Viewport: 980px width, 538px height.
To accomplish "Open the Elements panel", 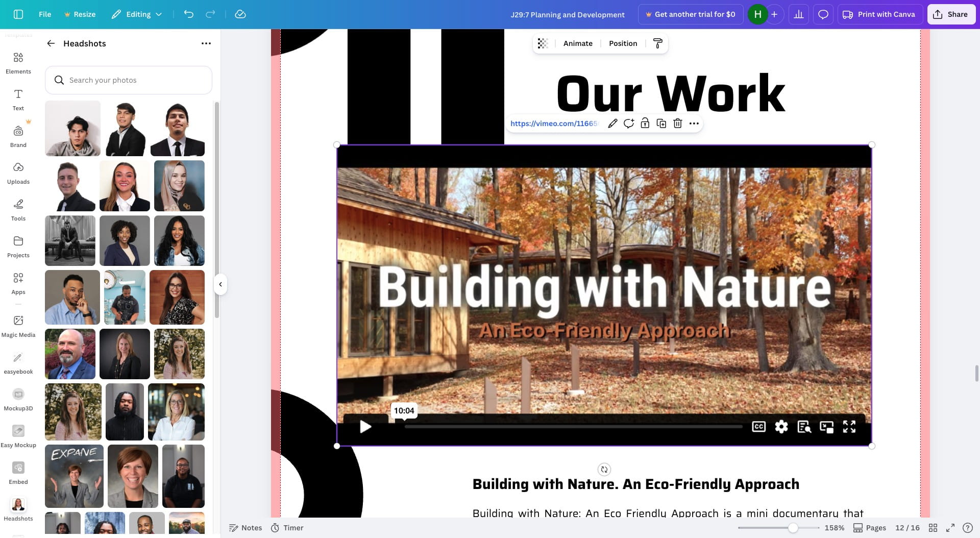I will click(18, 63).
